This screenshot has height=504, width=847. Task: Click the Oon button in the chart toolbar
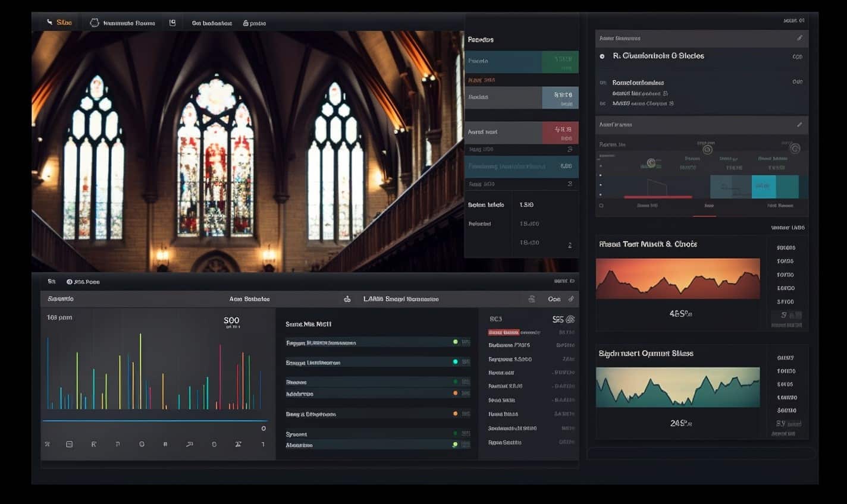click(553, 299)
